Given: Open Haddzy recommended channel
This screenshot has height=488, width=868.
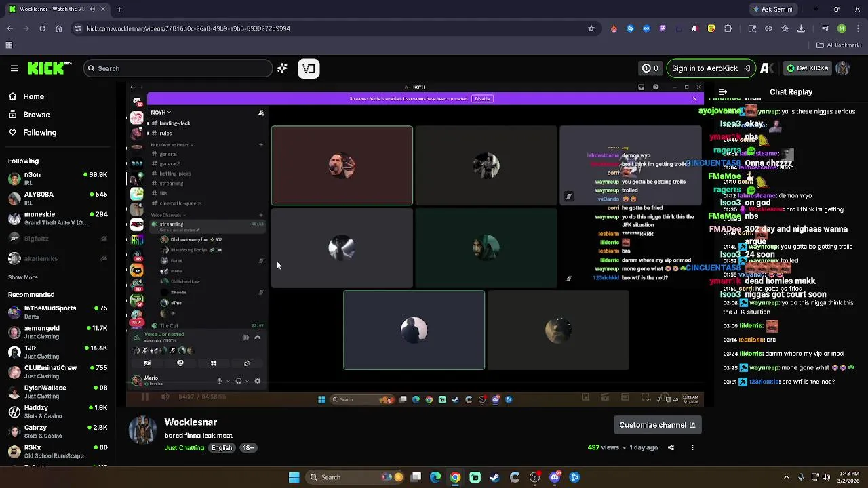Looking at the screenshot, I should [x=57, y=412].
